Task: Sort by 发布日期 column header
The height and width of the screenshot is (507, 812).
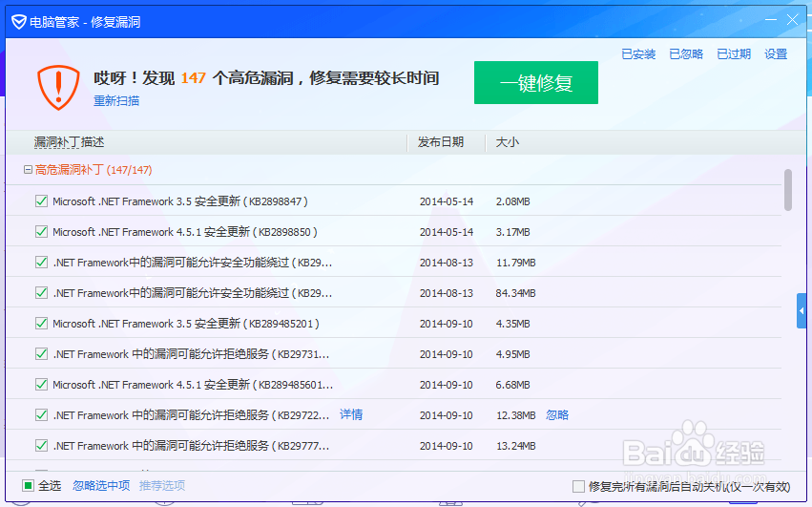Action: pyautogui.click(x=441, y=142)
